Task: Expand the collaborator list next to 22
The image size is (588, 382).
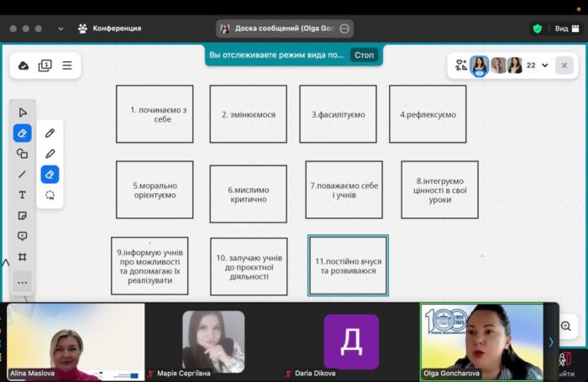Action: [x=545, y=65]
